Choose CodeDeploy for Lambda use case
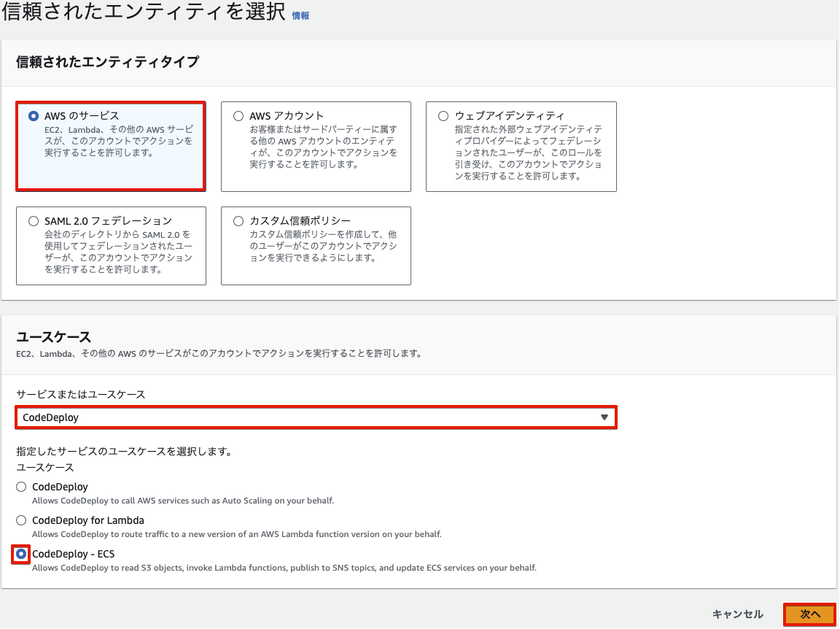 point(21,520)
